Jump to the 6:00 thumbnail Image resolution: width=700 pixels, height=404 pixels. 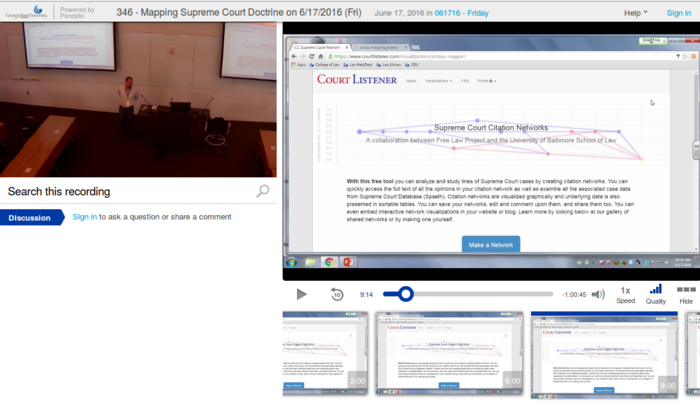pos(449,355)
